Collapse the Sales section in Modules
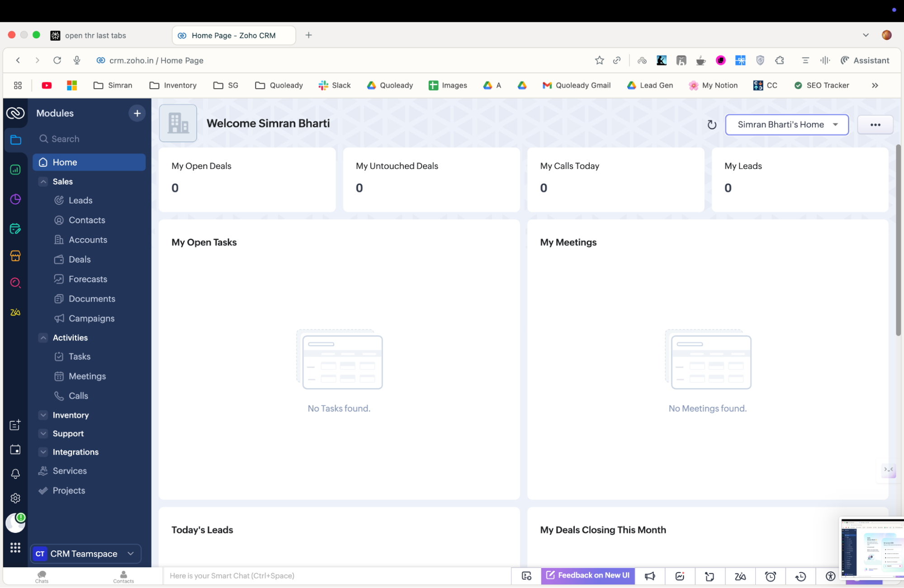Image resolution: width=904 pixels, height=588 pixels. [x=43, y=181]
